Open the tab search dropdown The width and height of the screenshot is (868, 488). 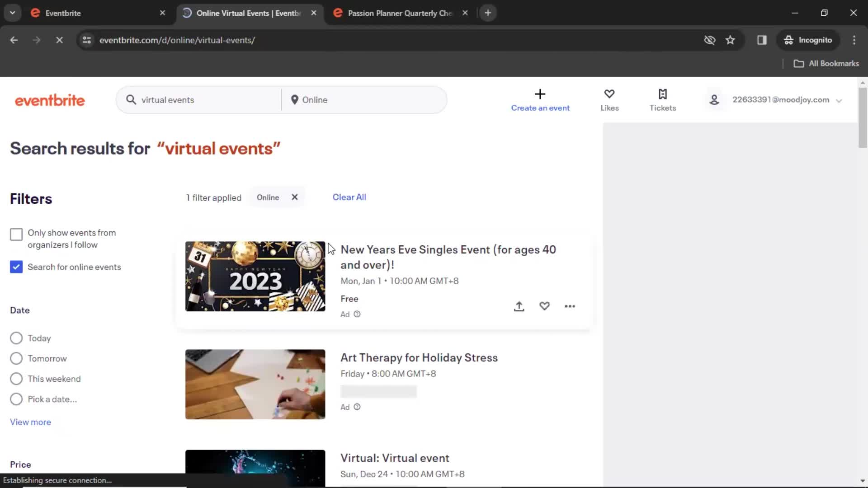click(x=13, y=13)
